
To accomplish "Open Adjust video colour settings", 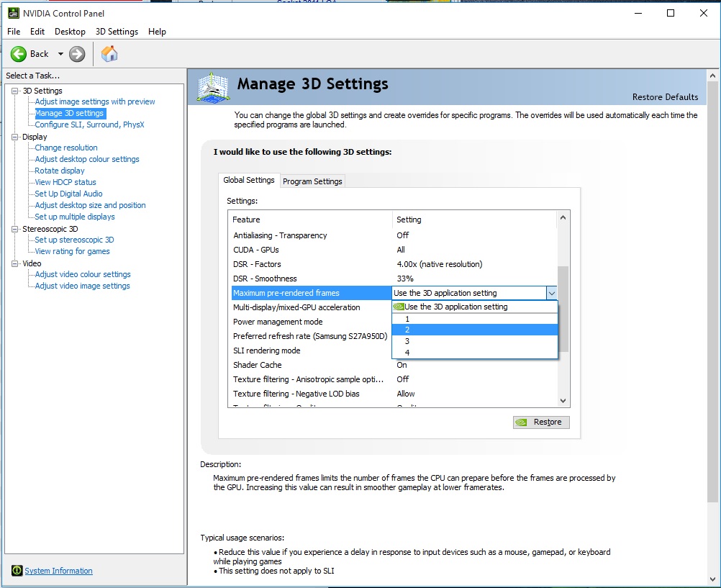I will tap(83, 274).
